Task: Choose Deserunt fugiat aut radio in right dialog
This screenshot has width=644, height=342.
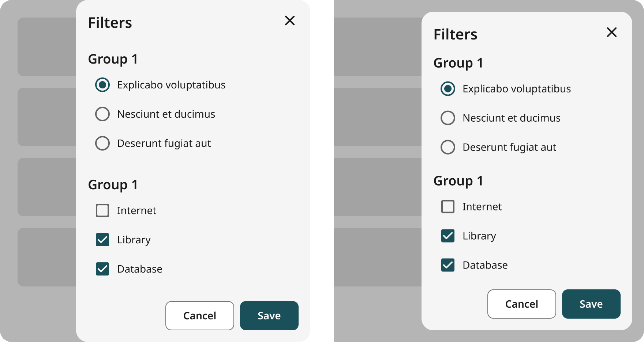Action: pos(448,147)
